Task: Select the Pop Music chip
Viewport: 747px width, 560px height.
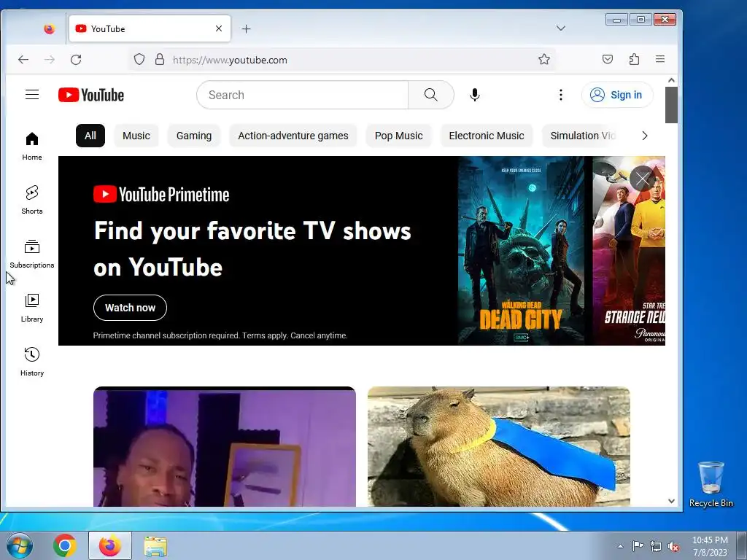Action: click(x=399, y=136)
